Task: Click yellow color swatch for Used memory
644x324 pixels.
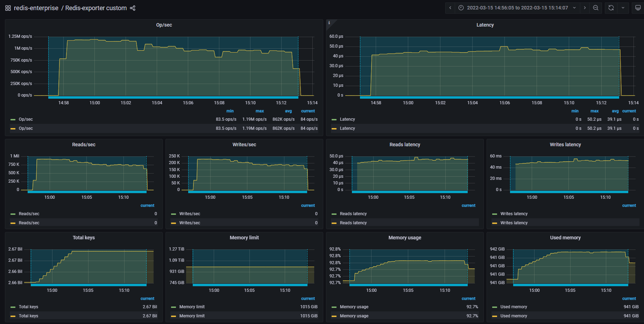Action: pos(494,316)
